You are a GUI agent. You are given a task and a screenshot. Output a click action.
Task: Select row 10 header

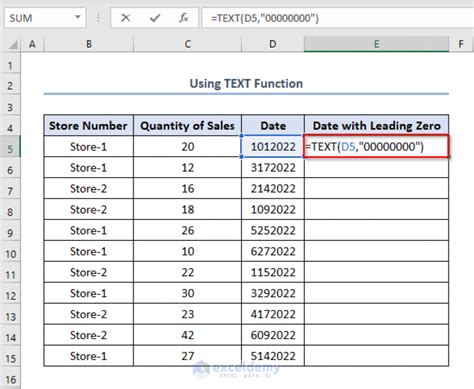point(10,254)
